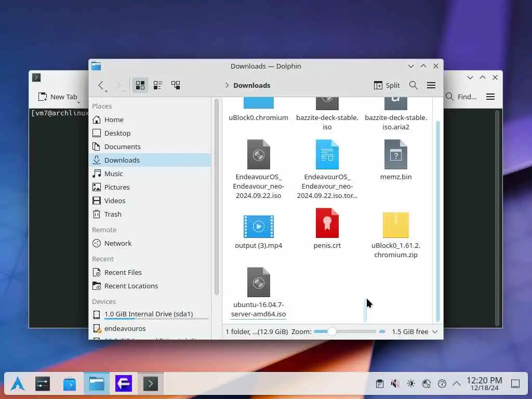The image size is (532, 399).
Task: Open Trash in the Places panel
Action: click(x=150, y=215)
